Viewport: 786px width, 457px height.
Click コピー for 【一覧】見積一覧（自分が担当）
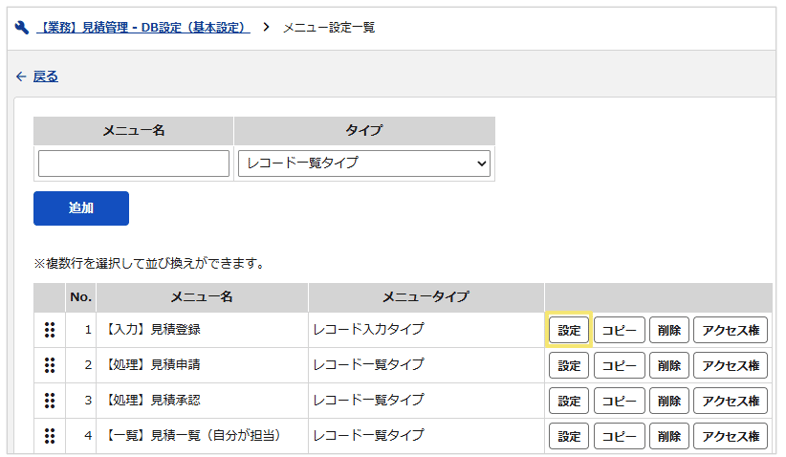tap(619, 436)
